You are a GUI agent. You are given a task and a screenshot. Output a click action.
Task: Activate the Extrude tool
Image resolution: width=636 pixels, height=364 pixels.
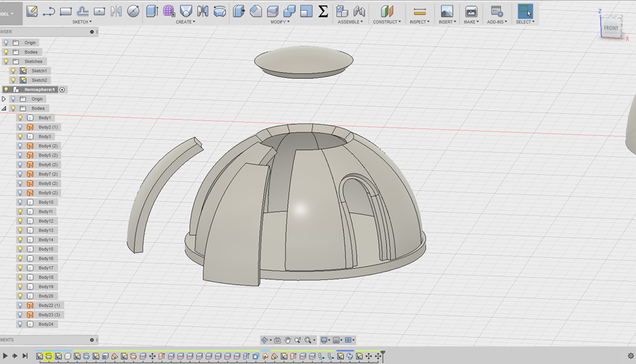[152, 11]
